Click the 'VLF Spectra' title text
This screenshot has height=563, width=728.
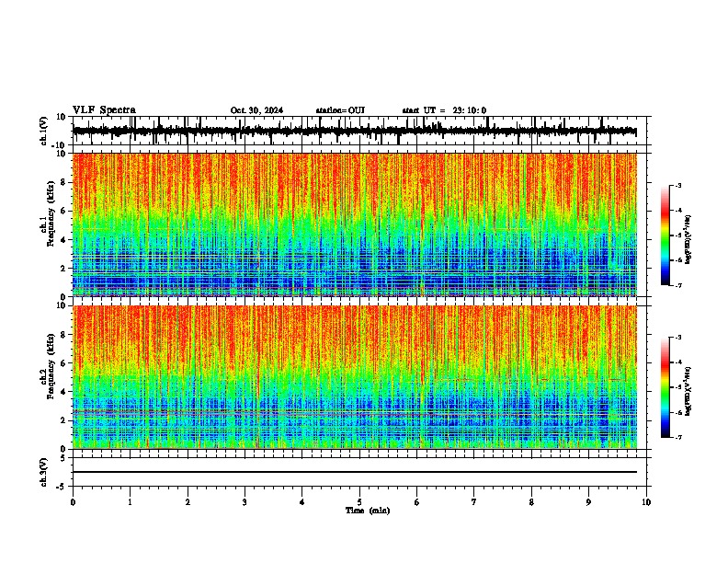click(x=104, y=110)
